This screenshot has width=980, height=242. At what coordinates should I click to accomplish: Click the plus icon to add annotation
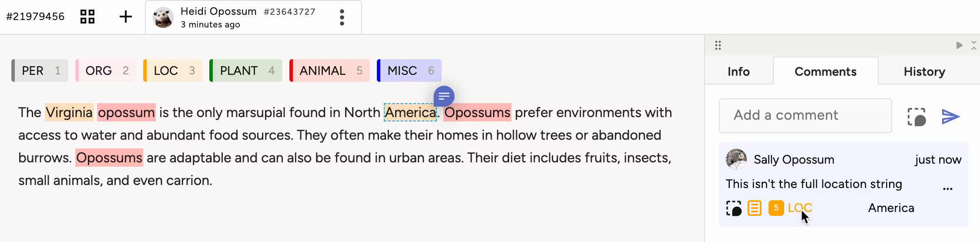126,17
